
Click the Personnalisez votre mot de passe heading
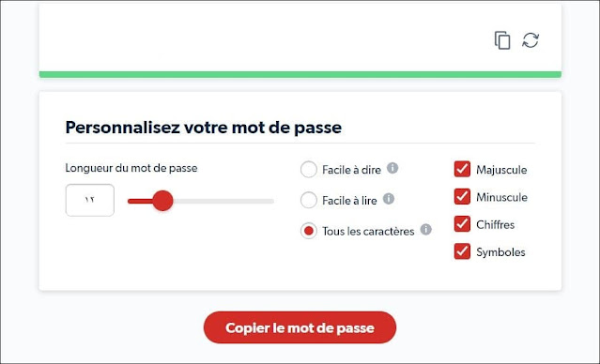coord(204,128)
